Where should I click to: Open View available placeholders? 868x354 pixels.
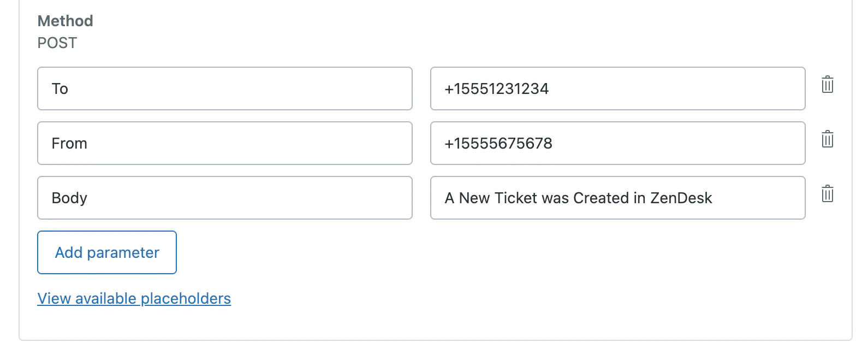click(134, 298)
